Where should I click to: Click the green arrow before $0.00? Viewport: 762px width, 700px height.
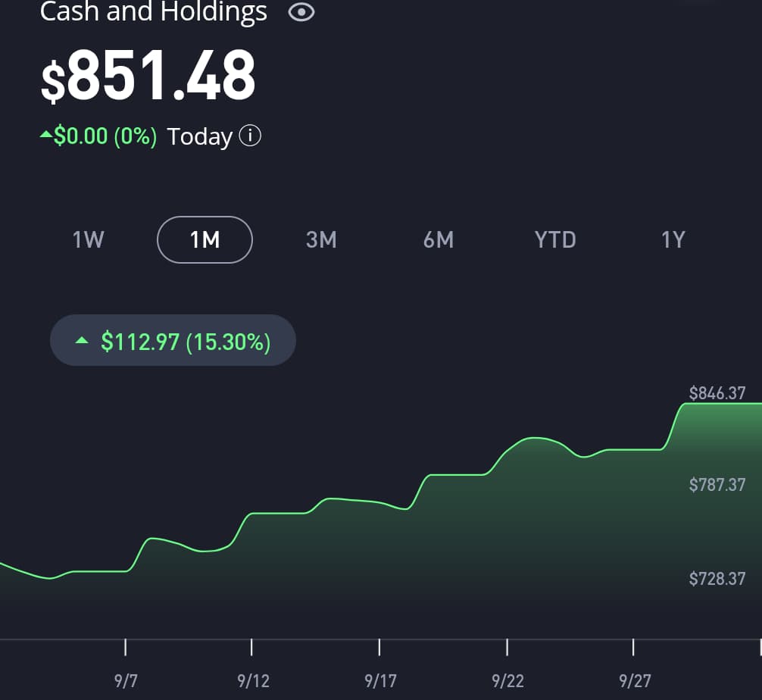(46, 135)
